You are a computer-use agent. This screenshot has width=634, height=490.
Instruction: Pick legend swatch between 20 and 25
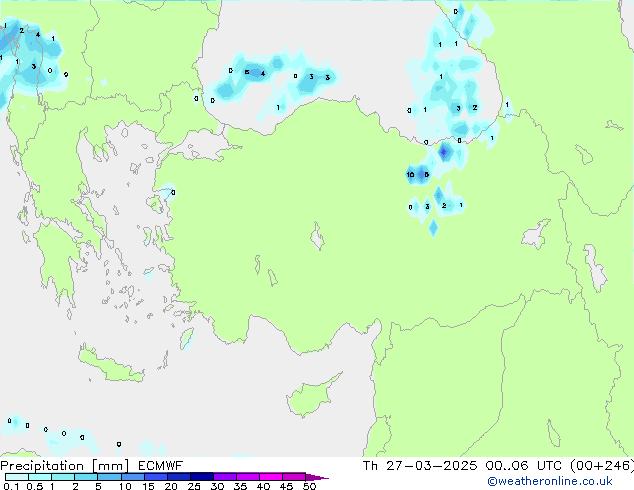[x=179, y=477]
